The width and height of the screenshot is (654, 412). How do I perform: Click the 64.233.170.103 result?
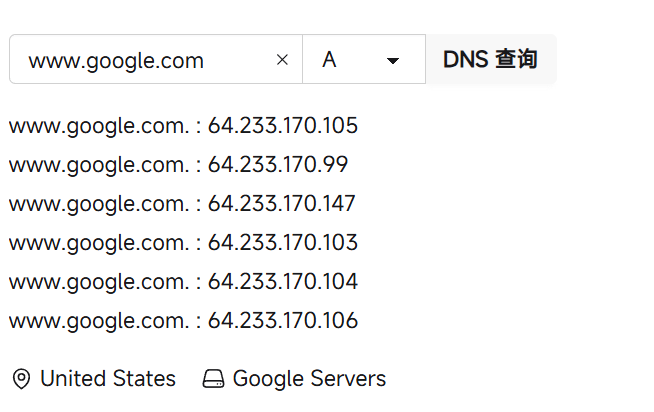point(283,243)
